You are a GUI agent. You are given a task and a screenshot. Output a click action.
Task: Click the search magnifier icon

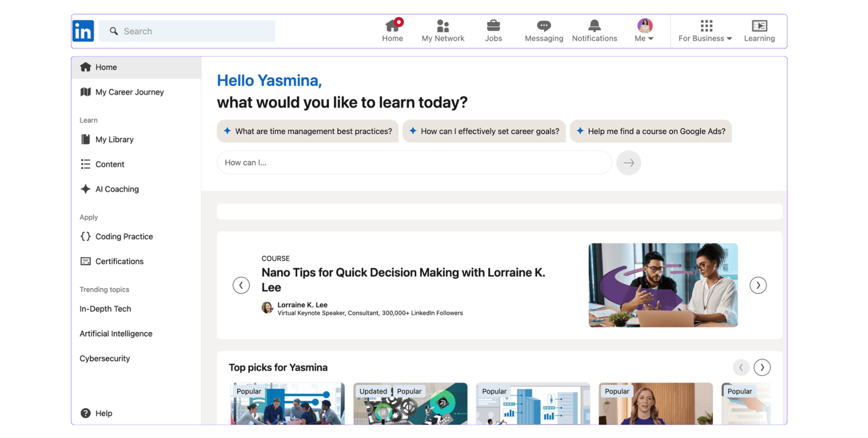[x=114, y=31]
